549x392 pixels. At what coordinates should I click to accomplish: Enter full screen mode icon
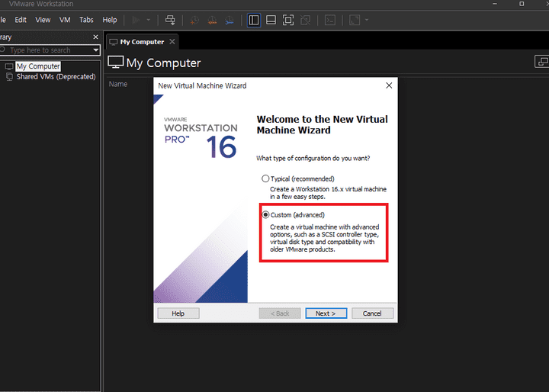pyautogui.click(x=288, y=20)
